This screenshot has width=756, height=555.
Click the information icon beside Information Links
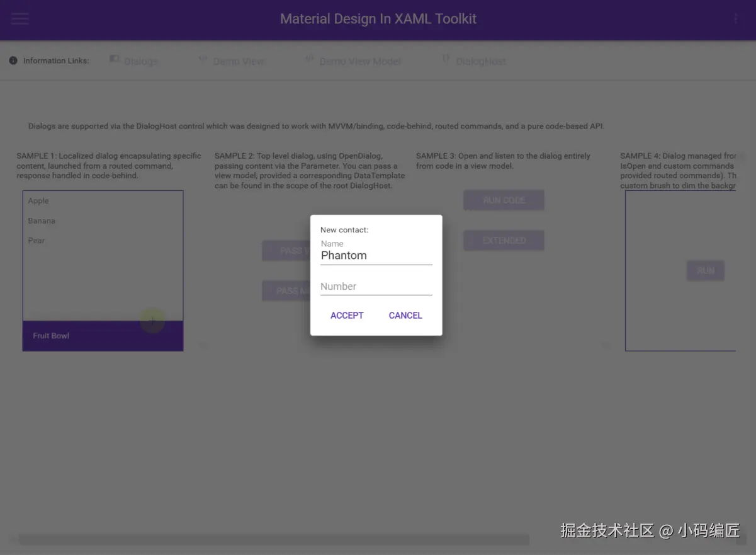click(x=13, y=60)
